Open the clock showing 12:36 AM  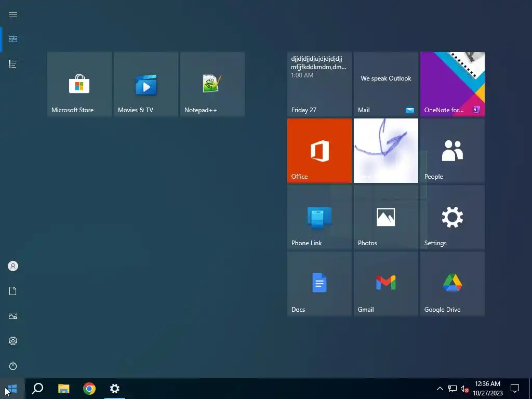[487, 389]
